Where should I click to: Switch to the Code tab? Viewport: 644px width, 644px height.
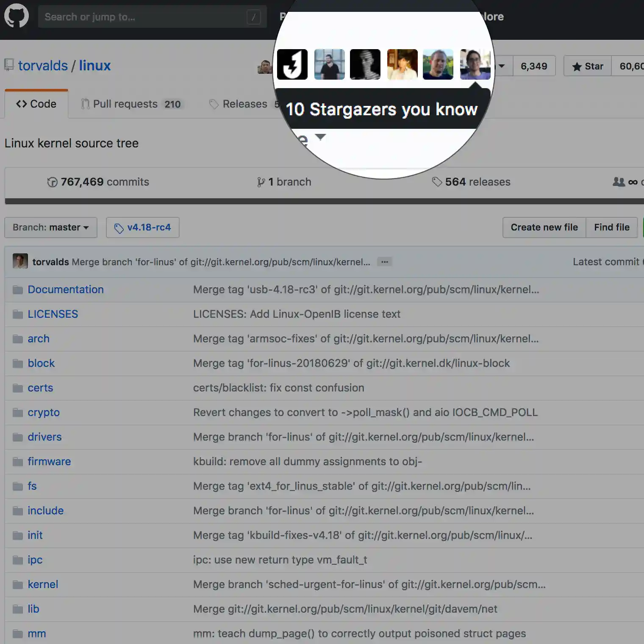tap(36, 104)
